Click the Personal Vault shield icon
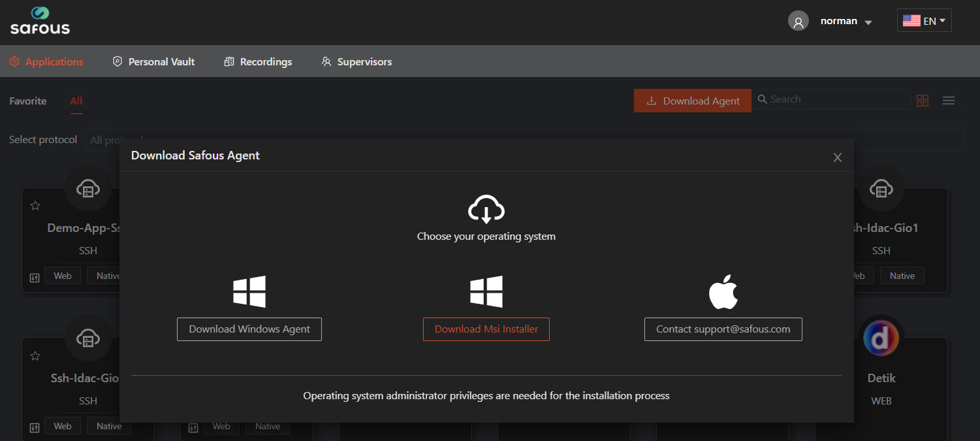The width and height of the screenshot is (980, 441). tap(118, 61)
